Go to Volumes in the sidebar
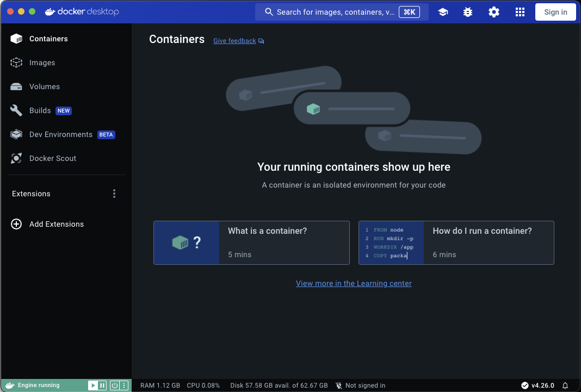The image size is (581, 392). pyautogui.click(x=66, y=86)
